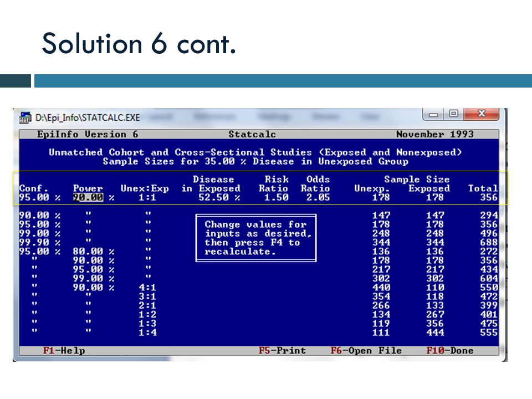The width and height of the screenshot is (532, 399).
Task: Click the Total value 294
Action: [489, 216]
